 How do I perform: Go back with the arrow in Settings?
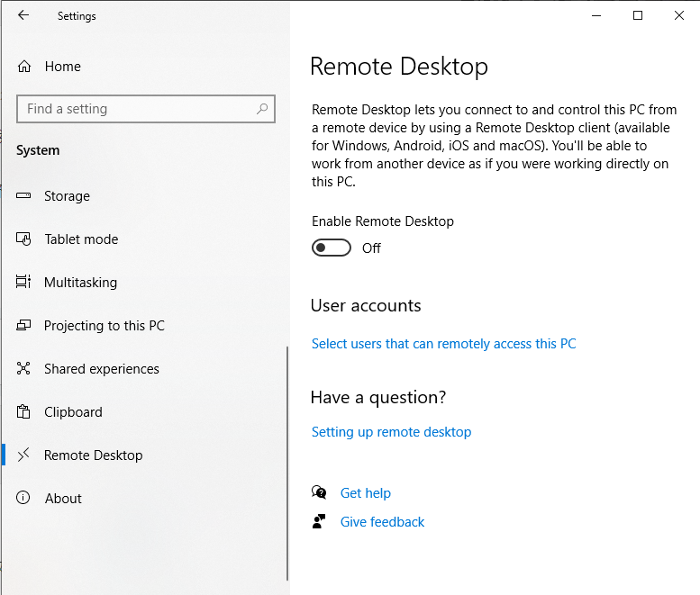(23, 15)
